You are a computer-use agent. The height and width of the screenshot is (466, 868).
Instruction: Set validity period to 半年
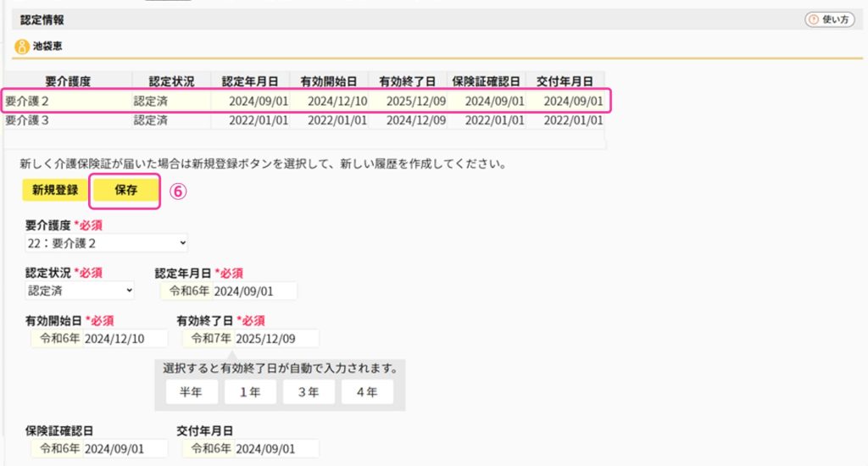[192, 391]
